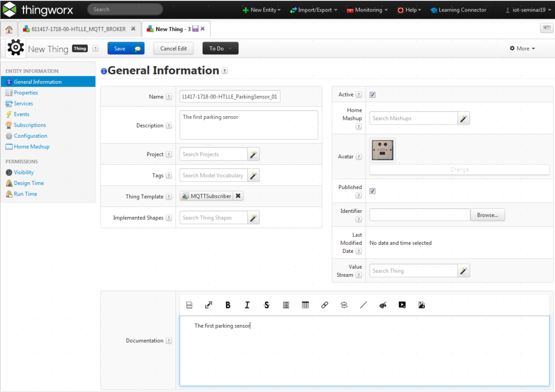555x392 pixels.
Task: Click the Identifier input field
Action: [x=420, y=215]
